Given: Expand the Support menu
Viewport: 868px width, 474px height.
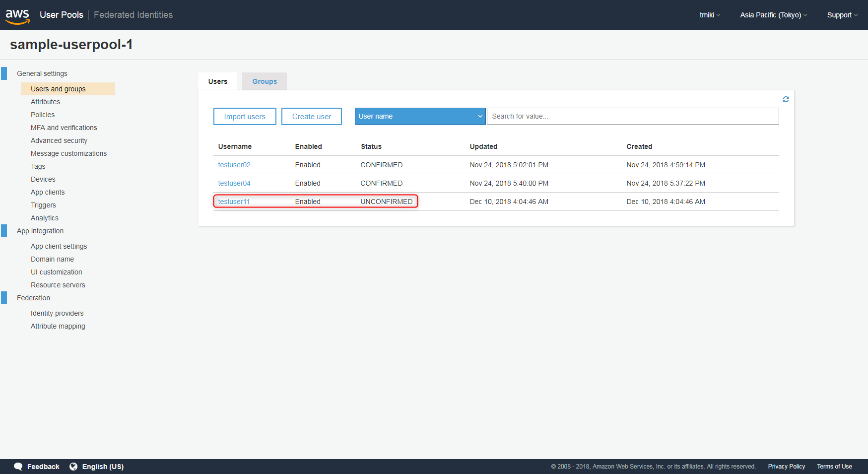Looking at the screenshot, I should (x=842, y=15).
